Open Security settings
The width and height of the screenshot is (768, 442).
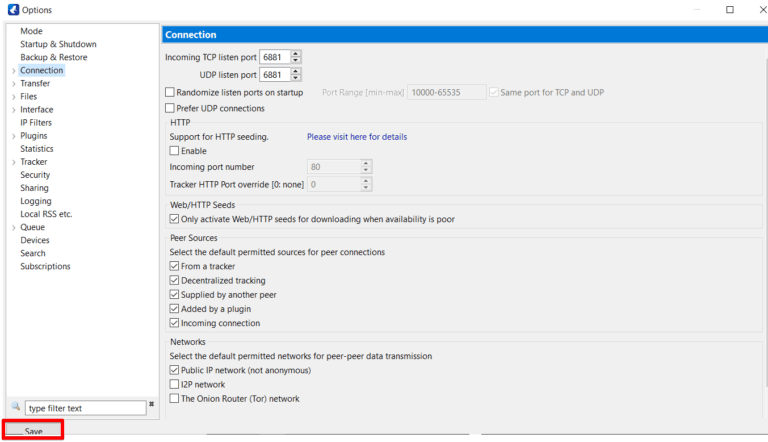[x=35, y=174]
